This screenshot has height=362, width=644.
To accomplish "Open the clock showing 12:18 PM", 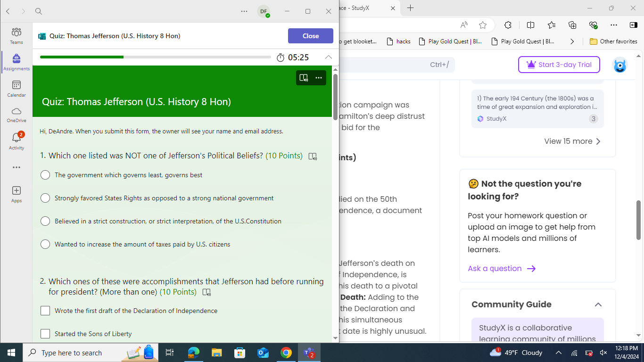I will pyautogui.click(x=627, y=353).
